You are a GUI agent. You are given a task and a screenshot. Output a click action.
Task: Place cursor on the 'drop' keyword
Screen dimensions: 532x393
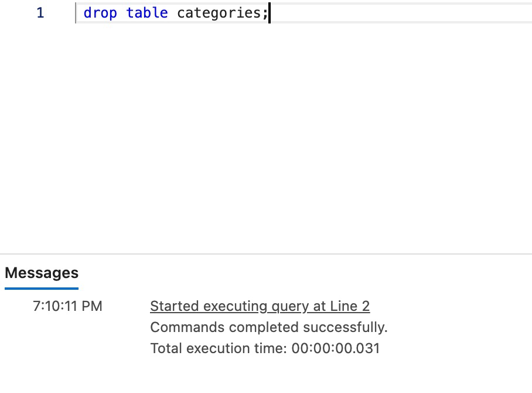click(100, 13)
